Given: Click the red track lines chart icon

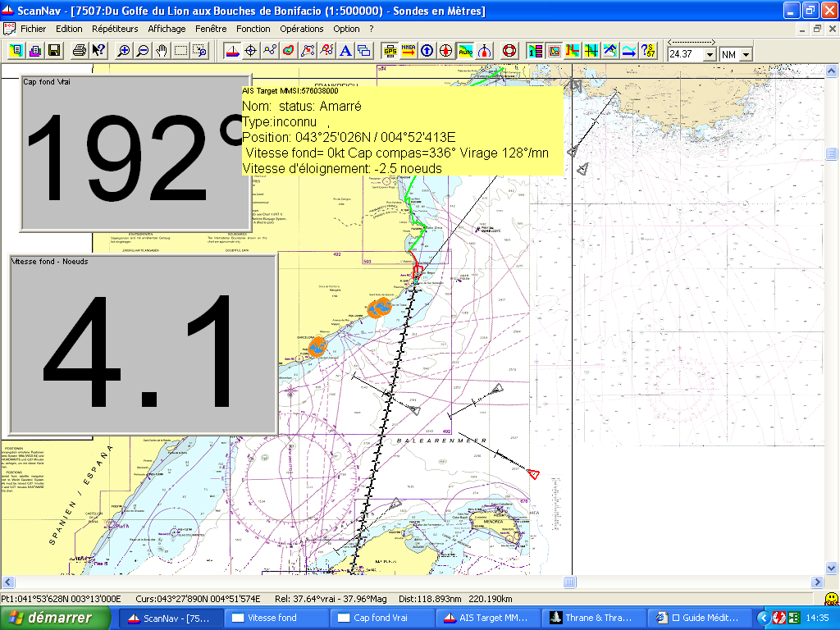Looking at the screenshot, I should [573, 51].
